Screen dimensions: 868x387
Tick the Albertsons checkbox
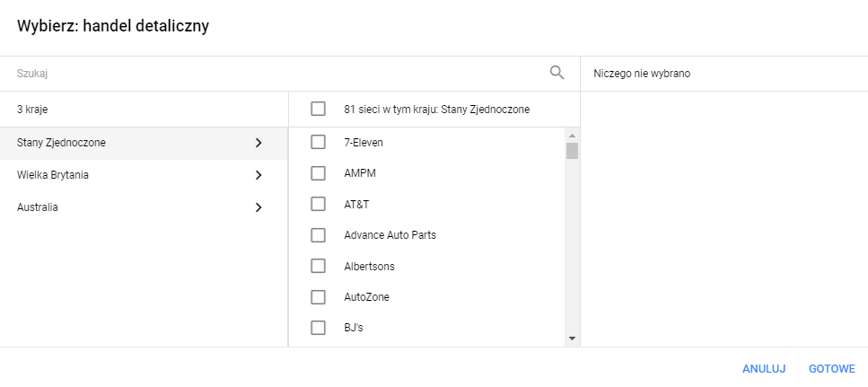tap(319, 267)
